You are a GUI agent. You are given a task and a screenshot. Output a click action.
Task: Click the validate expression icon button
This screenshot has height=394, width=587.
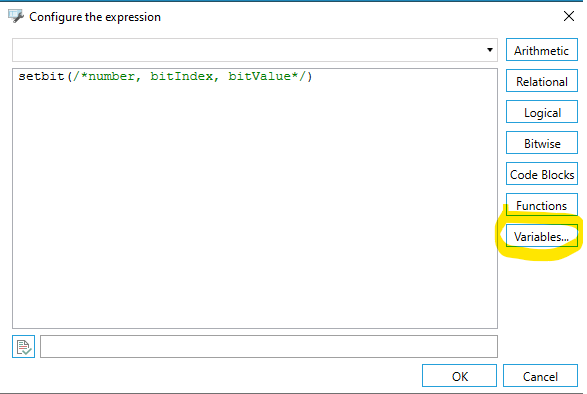tap(23, 346)
